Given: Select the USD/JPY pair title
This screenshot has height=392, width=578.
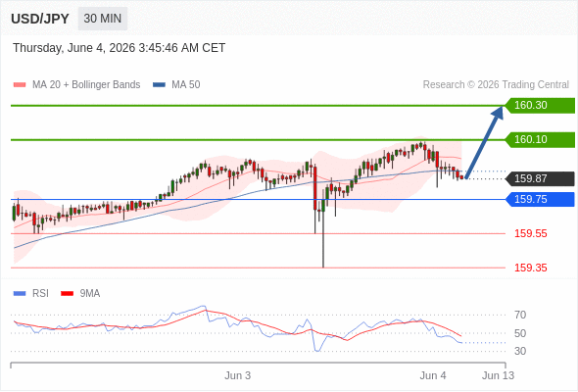Looking at the screenshot, I should coord(40,19).
